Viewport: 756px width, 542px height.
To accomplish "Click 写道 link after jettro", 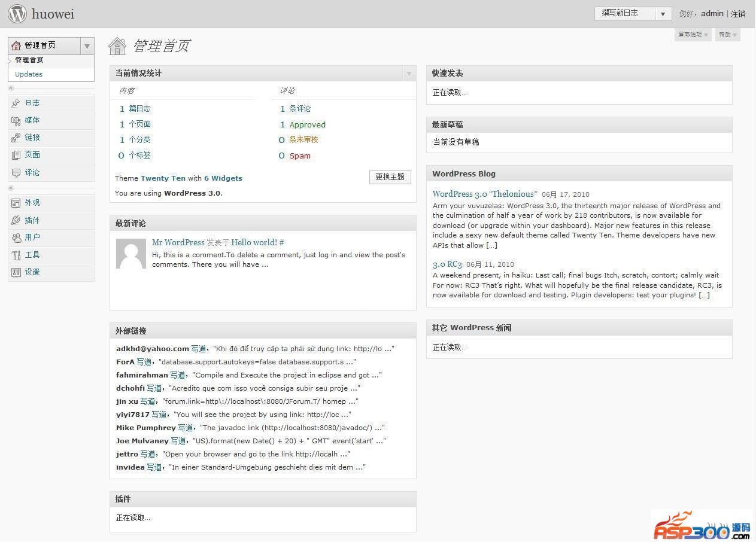I will [148, 454].
